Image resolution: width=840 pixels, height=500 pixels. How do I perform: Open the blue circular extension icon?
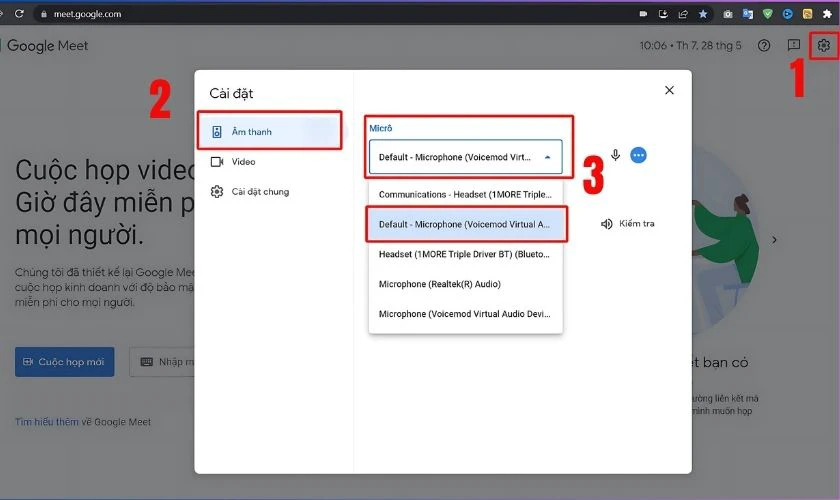[788, 14]
